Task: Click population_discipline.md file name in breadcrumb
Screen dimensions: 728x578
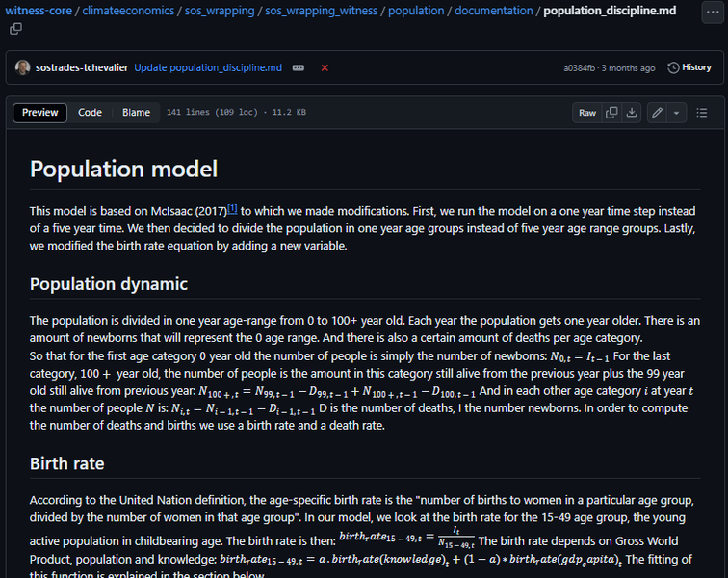Action: coord(610,11)
